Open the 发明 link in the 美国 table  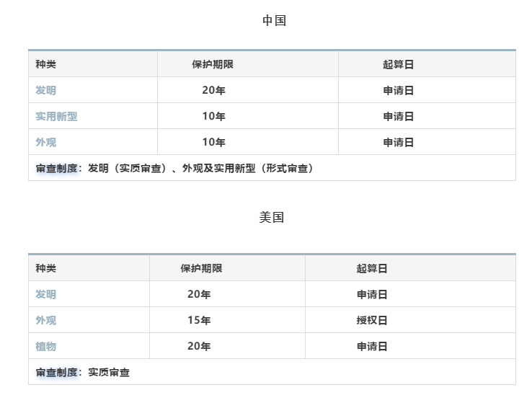[x=45, y=295]
